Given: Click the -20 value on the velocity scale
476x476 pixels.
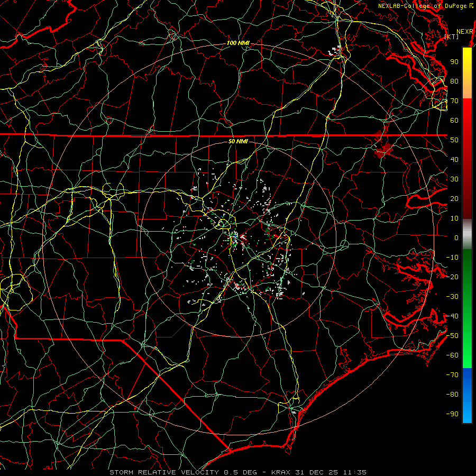Looking at the screenshot, I should [452, 277].
